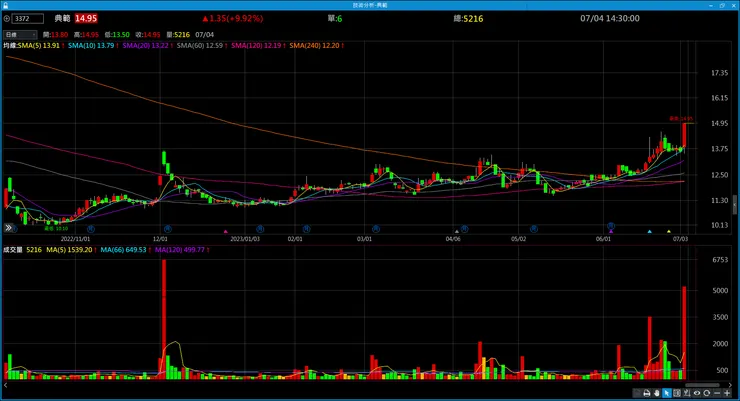
Task: Click the total volume 總:5216
Action: [468, 19]
